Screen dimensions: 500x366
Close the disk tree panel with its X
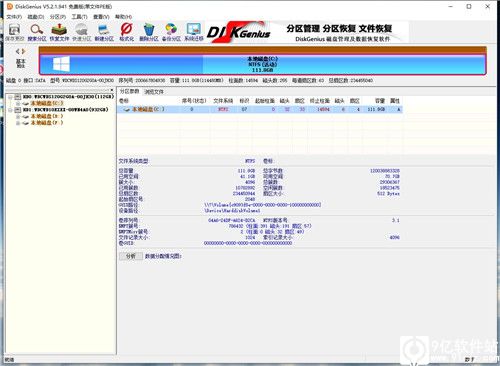tap(112, 90)
